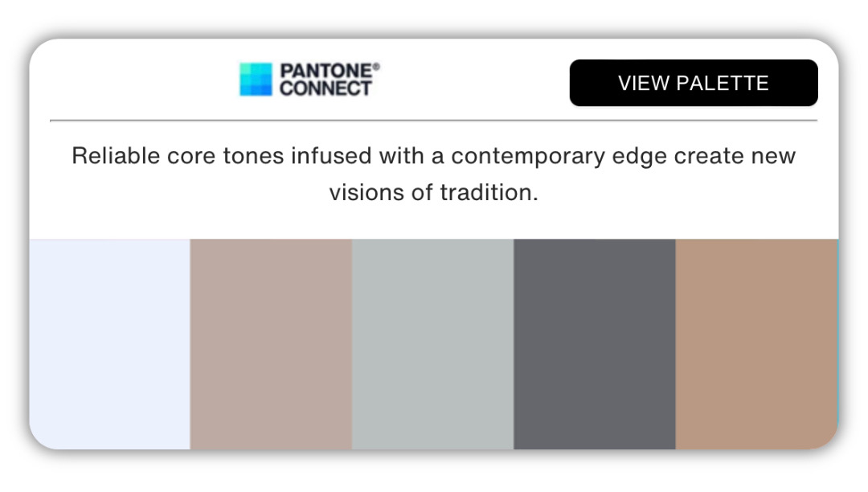Click the phrase "create new" in the description

point(735,156)
